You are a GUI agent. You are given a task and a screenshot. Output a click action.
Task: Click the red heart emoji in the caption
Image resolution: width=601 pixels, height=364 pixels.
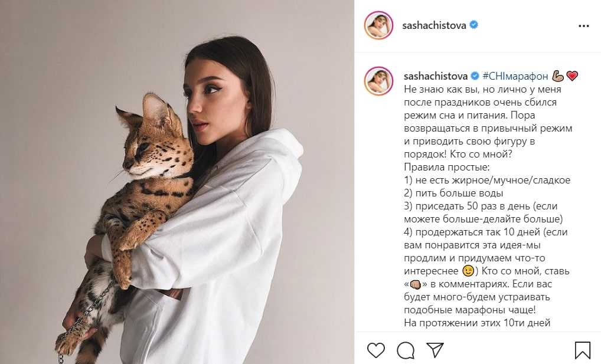coord(572,76)
